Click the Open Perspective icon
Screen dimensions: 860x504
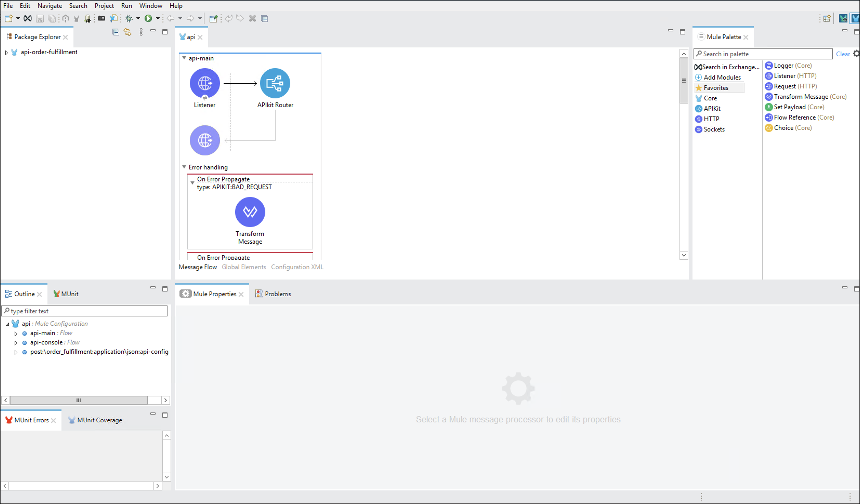[x=826, y=18]
